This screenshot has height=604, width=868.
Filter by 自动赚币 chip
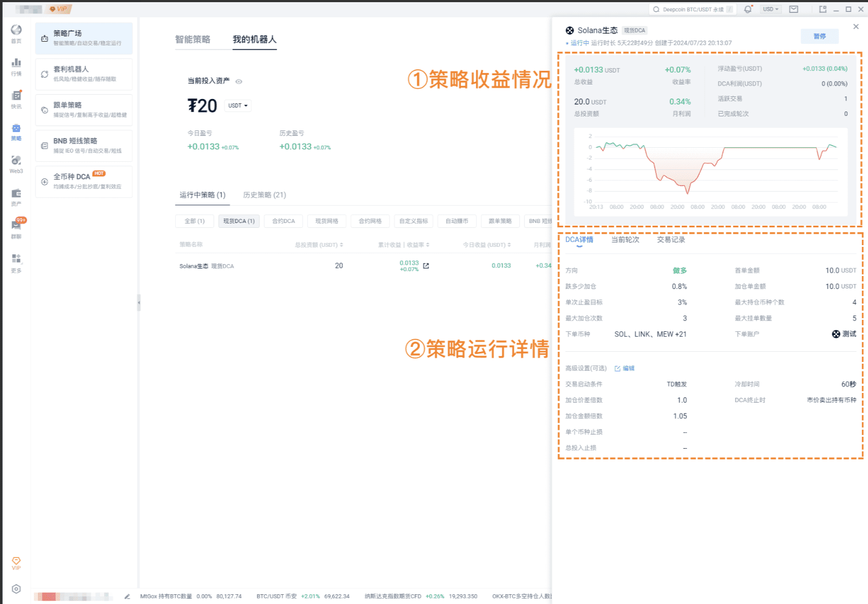(x=457, y=221)
